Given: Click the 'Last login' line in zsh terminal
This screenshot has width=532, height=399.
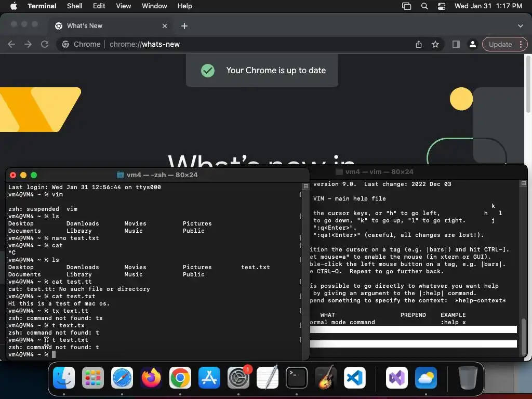Looking at the screenshot, I should click(x=85, y=187).
